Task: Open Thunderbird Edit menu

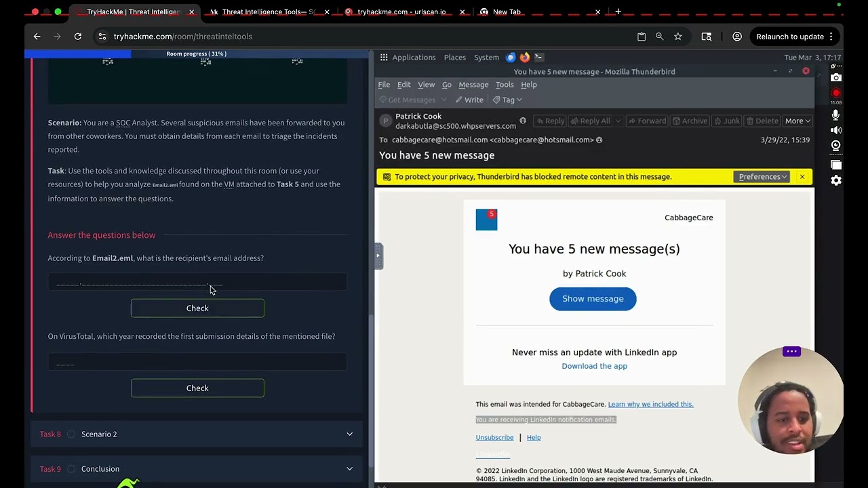Action: tap(404, 85)
